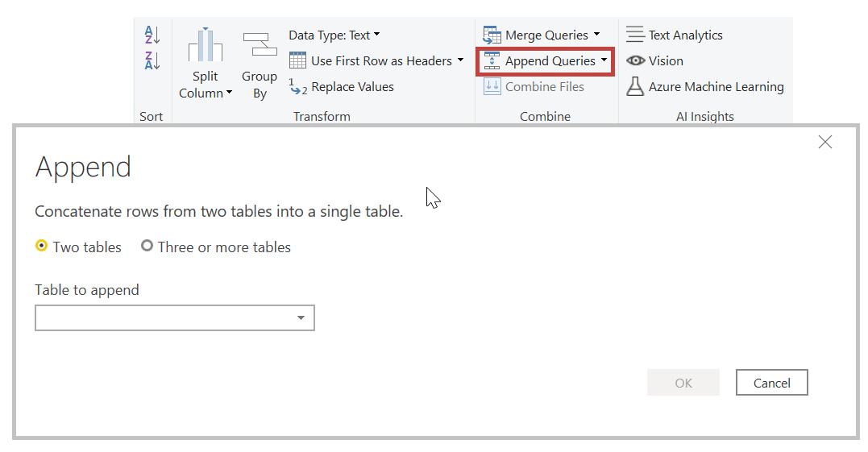Choose Three or more tables option
868x452 pixels.
tap(147, 246)
